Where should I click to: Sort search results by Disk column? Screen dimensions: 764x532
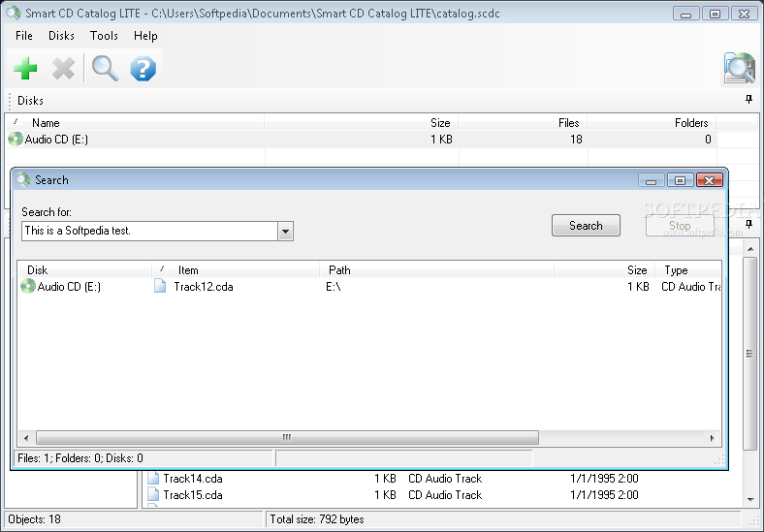pos(84,270)
